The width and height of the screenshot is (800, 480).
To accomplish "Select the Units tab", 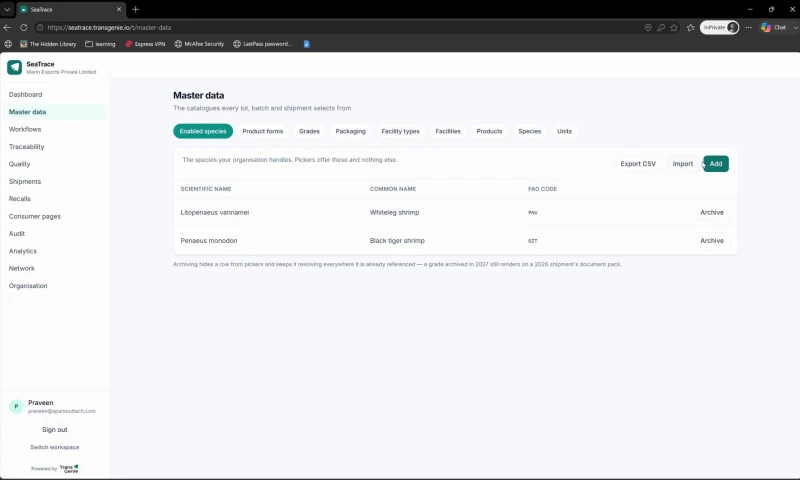I will pos(564,131).
